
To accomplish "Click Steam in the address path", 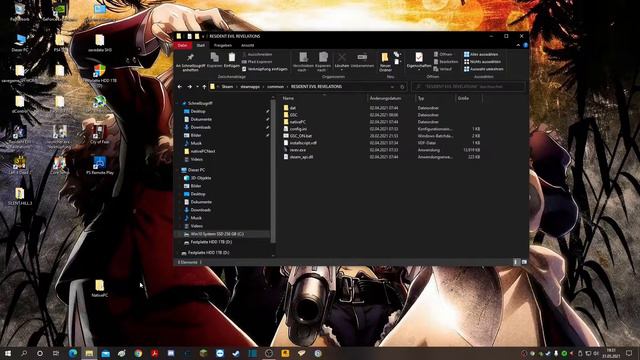I will tap(227, 87).
